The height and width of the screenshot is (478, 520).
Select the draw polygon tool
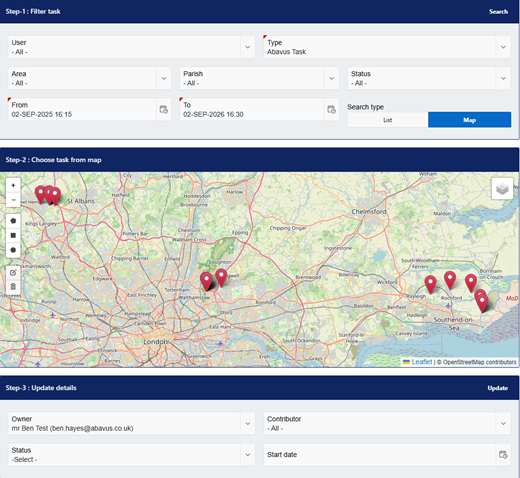point(13,221)
